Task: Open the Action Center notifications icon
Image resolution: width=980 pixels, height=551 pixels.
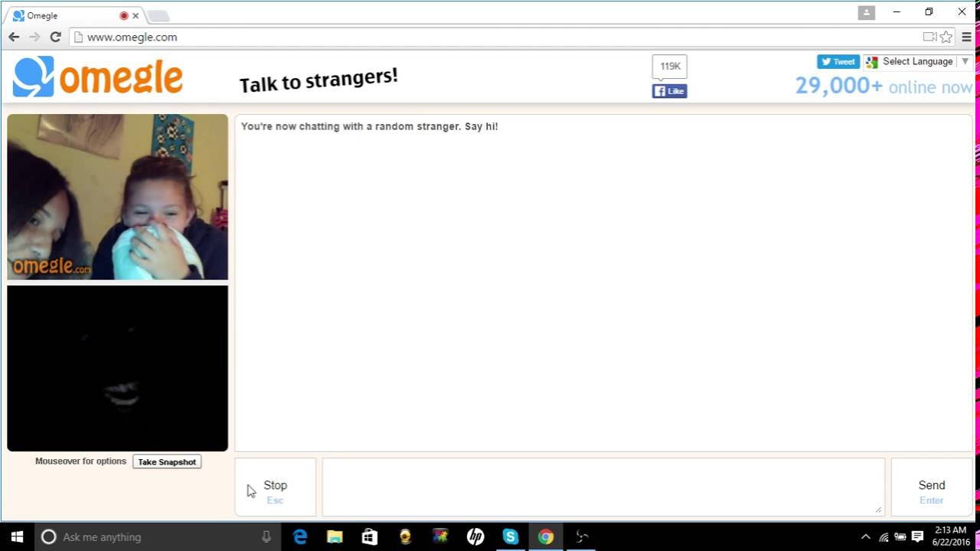Action: click(x=917, y=536)
